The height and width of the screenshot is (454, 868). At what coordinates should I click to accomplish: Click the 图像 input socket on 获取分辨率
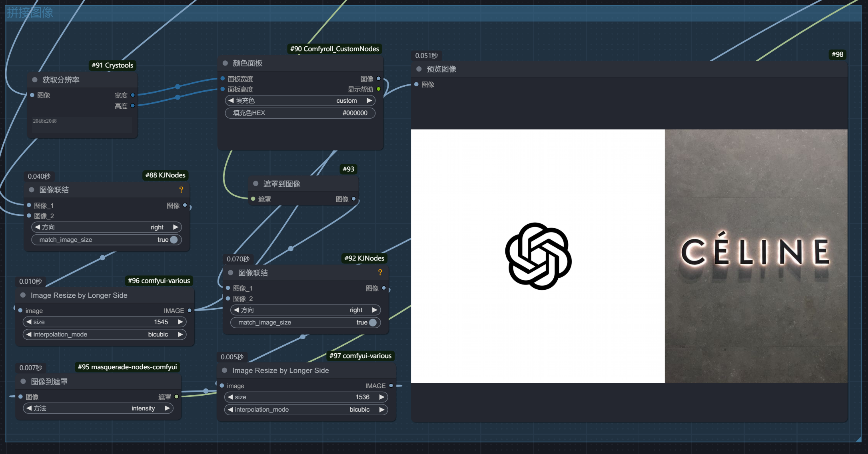pyautogui.click(x=32, y=95)
